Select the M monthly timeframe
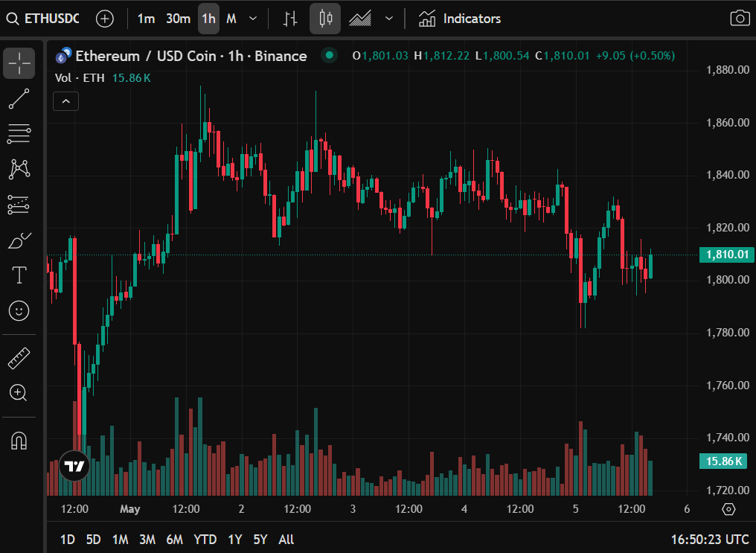 [231, 19]
